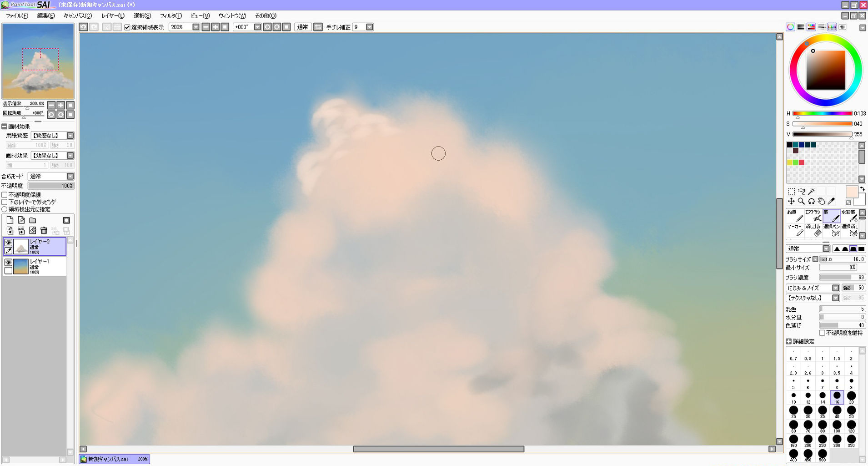Choose the 鉛筆 pencil brush
The width and height of the screenshot is (868, 466).
click(x=795, y=216)
